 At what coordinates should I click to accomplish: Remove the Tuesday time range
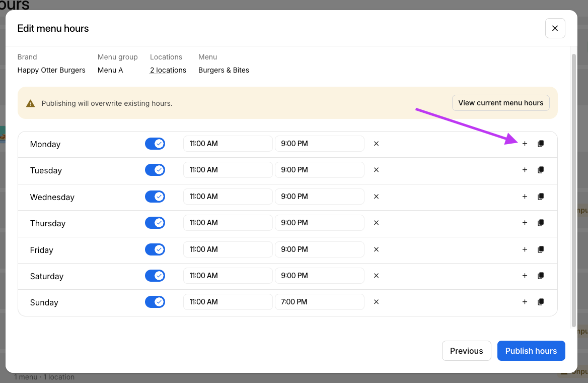click(x=376, y=170)
